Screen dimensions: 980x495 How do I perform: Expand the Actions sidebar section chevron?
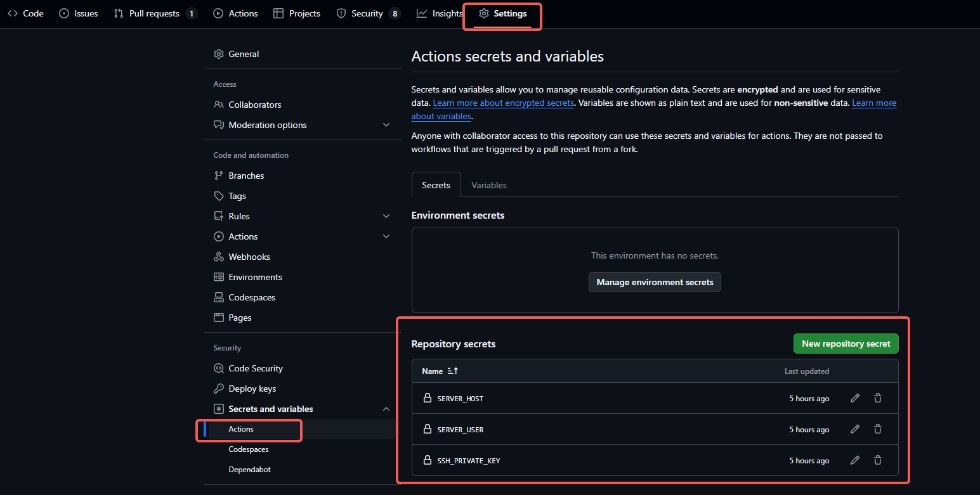386,236
